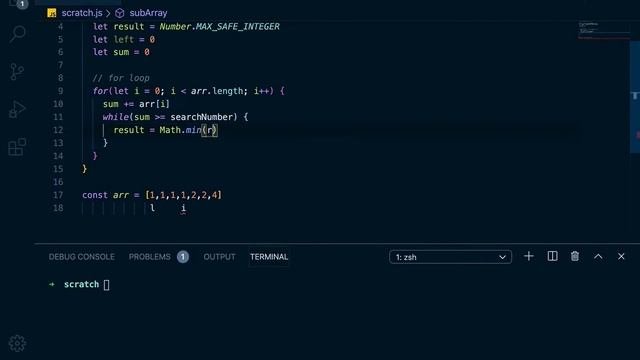Image resolution: width=640 pixels, height=360 pixels.
Task: Switch to the OUTPUT tab
Action: click(219, 257)
